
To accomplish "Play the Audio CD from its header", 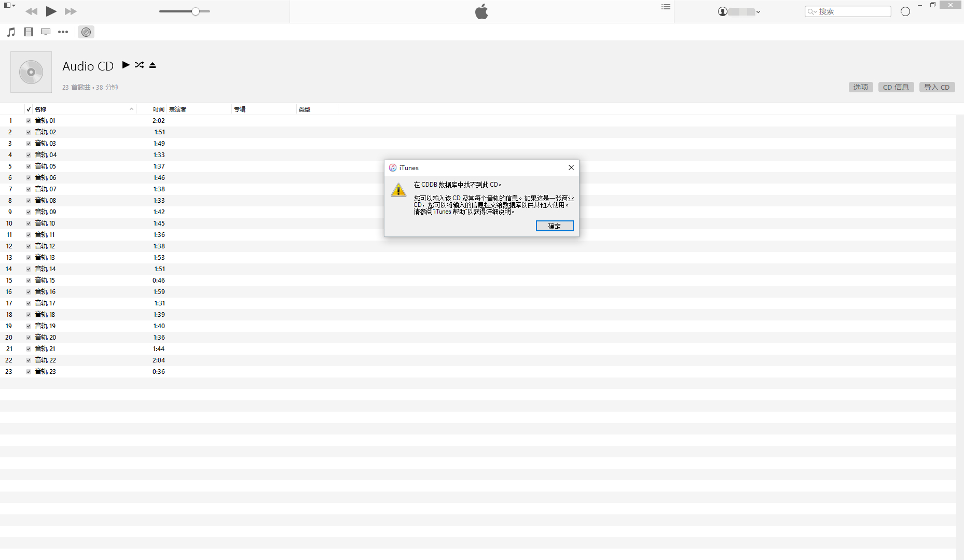I will (x=126, y=65).
